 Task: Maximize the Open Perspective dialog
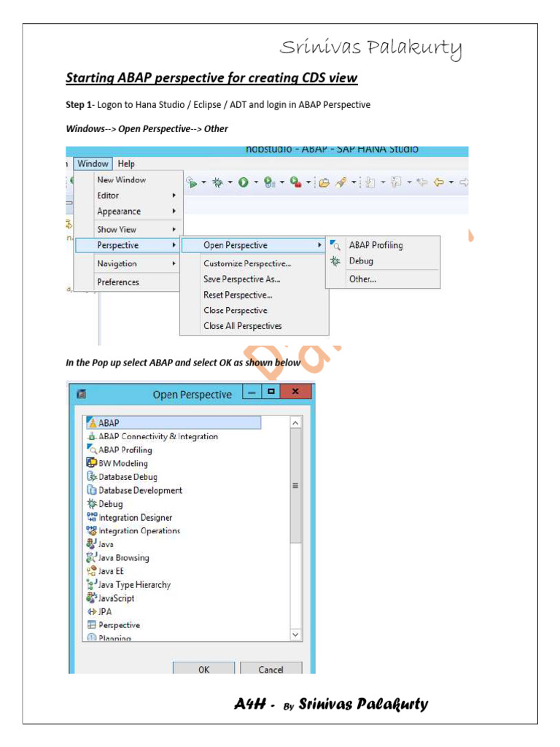tap(271, 391)
